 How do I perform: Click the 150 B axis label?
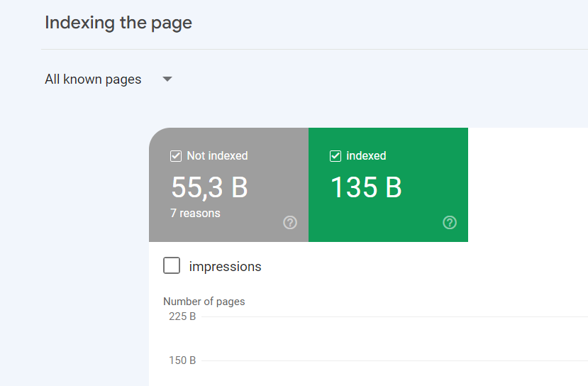click(182, 360)
